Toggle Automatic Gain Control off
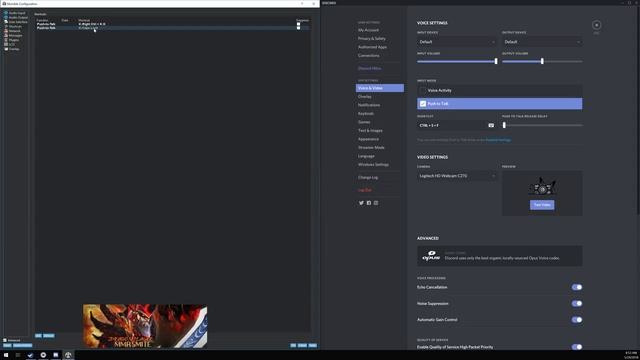The height and width of the screenshot is (360, 640). pos(577,320)
